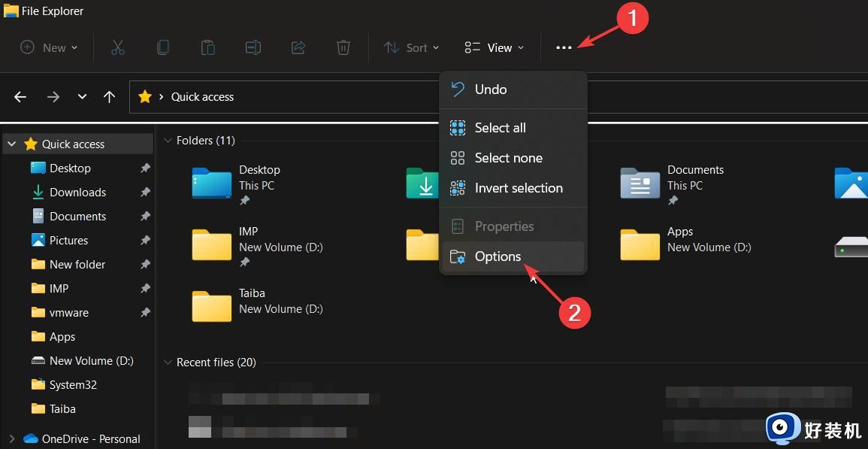The width and height of the screenshot is (868, 449).
Task: Click the Paste icon
Action: tap(207, 47)
